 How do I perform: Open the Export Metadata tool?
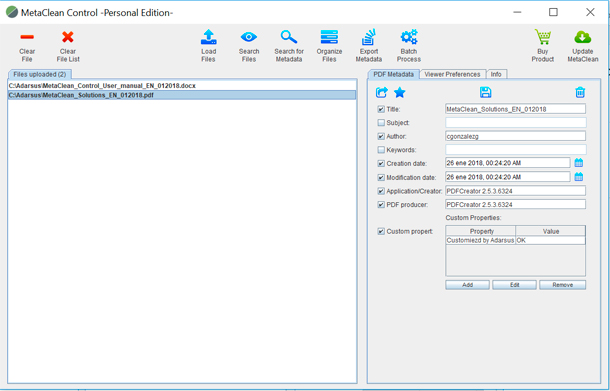point(368,37)
